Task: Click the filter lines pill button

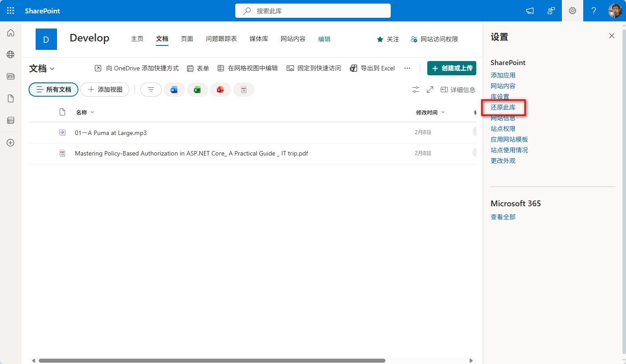Action: 151,90
